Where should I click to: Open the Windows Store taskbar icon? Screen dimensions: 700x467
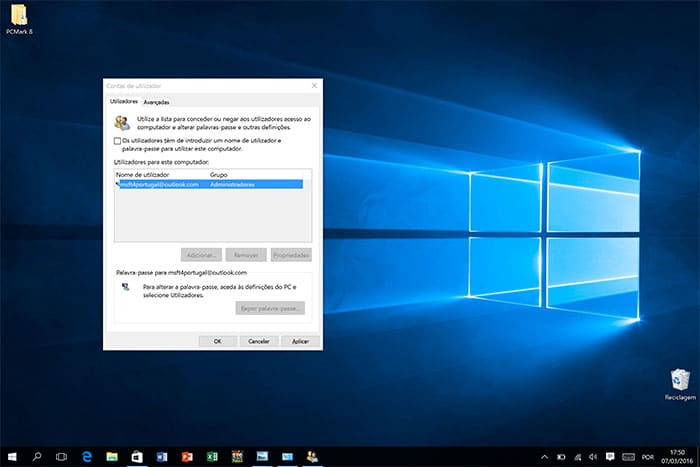pyautogui.click(x=137, y=456)
